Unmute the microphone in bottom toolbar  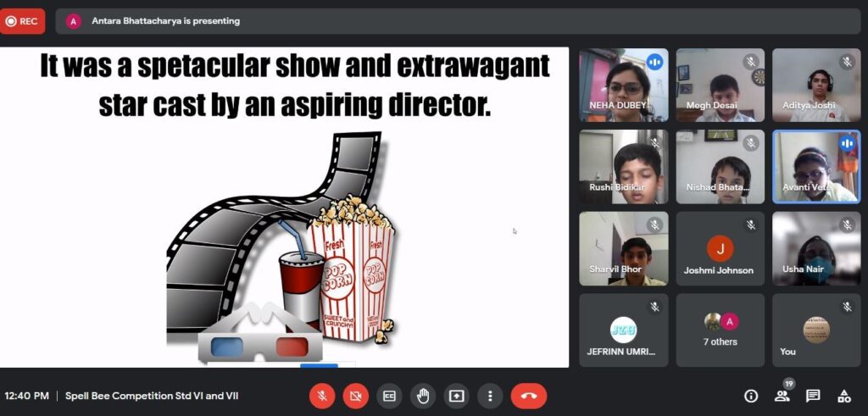click(322, 396)
